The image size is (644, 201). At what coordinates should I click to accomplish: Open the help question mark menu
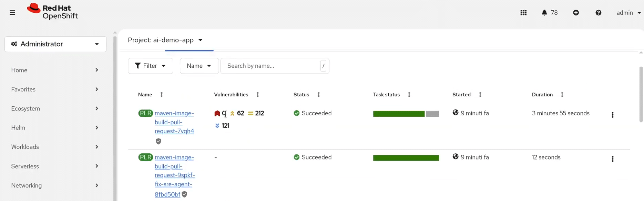point(598,13)
